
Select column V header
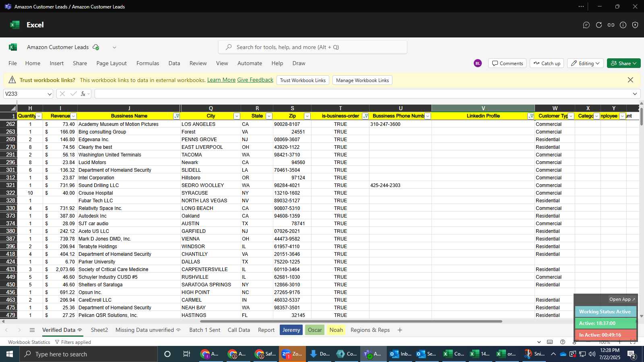(483, 108)
